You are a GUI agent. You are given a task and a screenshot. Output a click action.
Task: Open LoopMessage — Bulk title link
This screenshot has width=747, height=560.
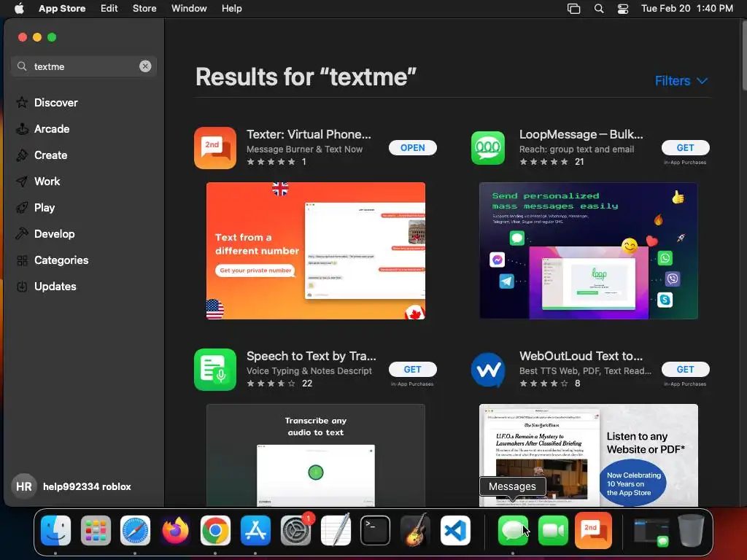point(581,134)
